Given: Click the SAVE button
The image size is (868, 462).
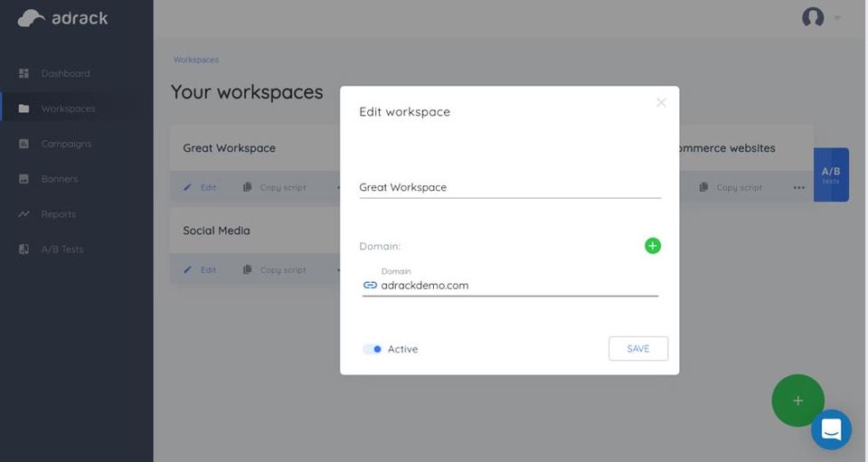Looking at the screenshot, I should 638,349.
